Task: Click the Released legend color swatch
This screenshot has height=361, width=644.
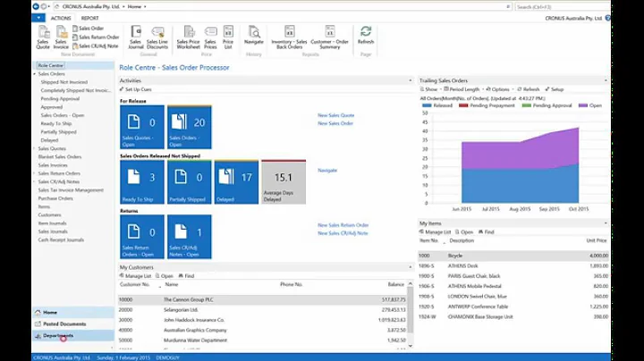Action: [x=427, y=105]
